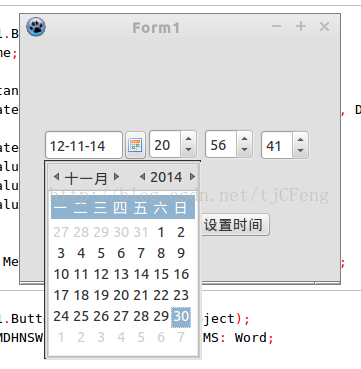Decrease the hours value 20
361x369 pixels.
188,150
